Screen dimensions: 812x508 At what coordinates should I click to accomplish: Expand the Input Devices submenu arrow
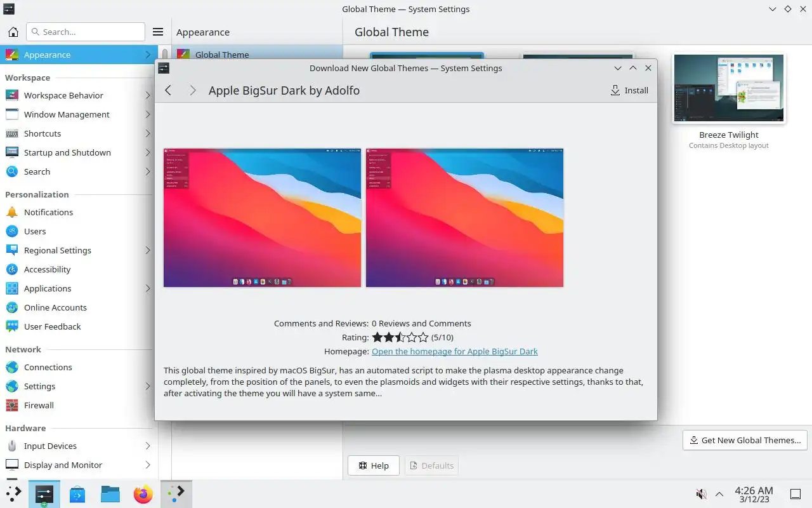[x=147, y=446]
